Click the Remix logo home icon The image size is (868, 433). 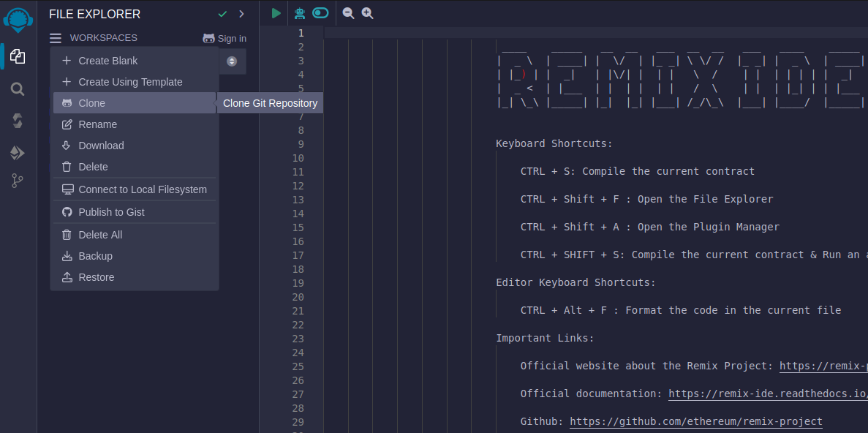[x=18, y=20]
